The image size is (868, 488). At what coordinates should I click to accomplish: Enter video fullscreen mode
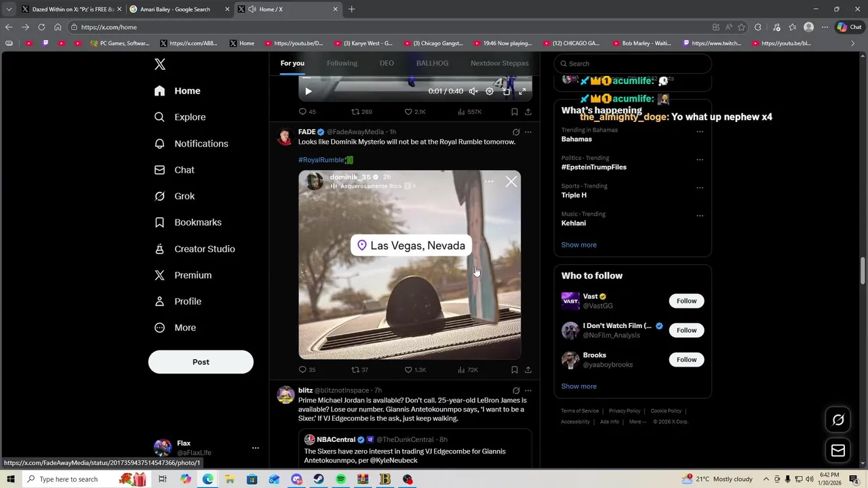(x=522, y=91)
